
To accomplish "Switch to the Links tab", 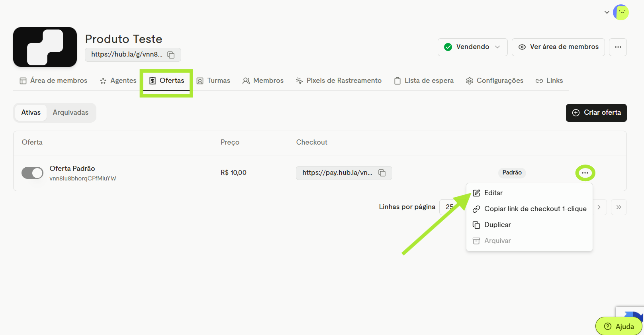I will (549, 80).
